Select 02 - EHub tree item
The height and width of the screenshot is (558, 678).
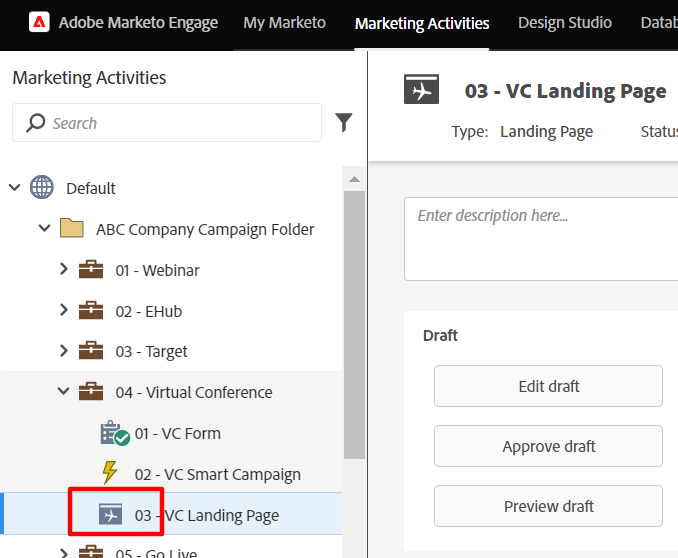click(x=149, y=311)
